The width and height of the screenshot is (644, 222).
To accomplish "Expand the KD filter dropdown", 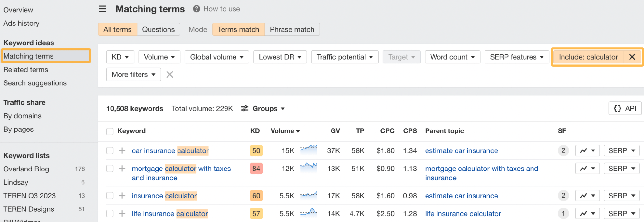I will pos(120,57).
